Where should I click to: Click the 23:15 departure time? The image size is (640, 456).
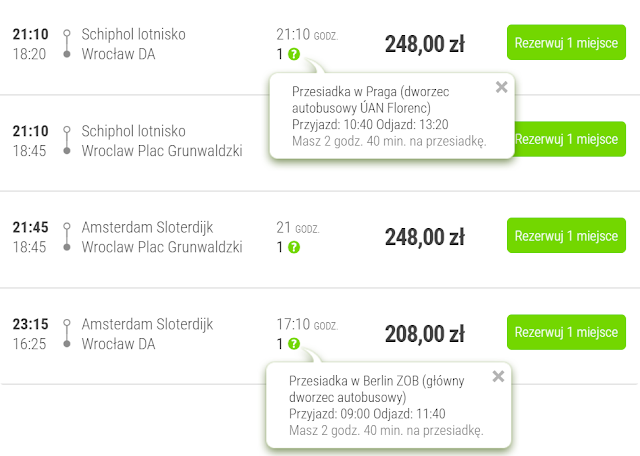tap(29, 324)
